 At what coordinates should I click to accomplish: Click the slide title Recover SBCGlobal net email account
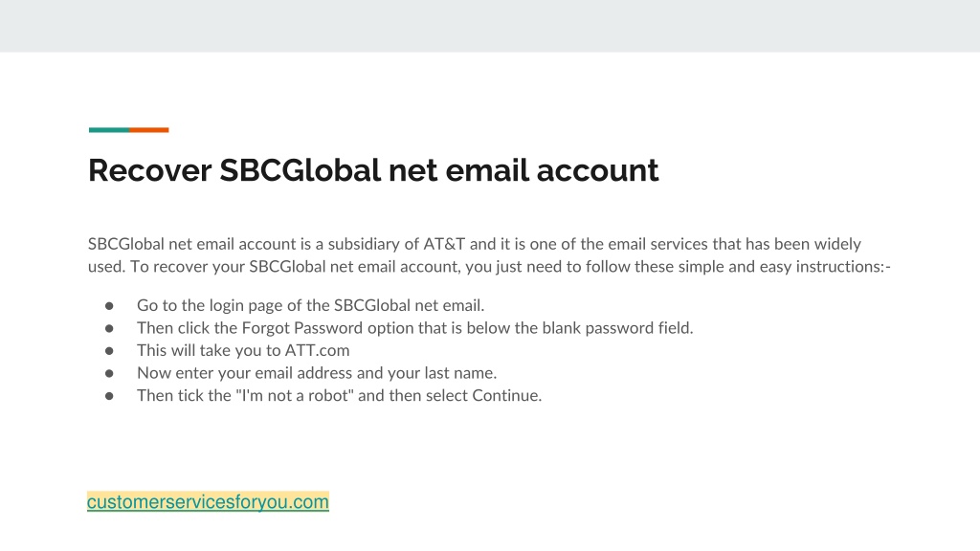point(373,170)
